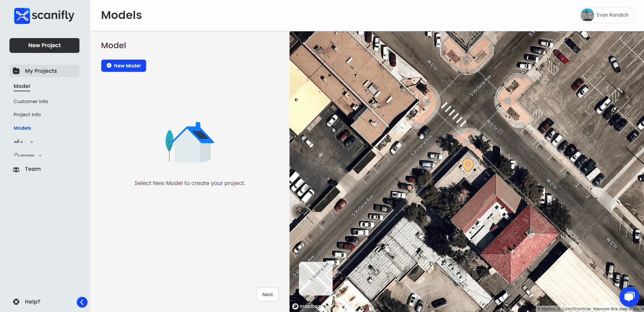Open the Team page
The height and width of the screenshot is (312, 644).
33,169
